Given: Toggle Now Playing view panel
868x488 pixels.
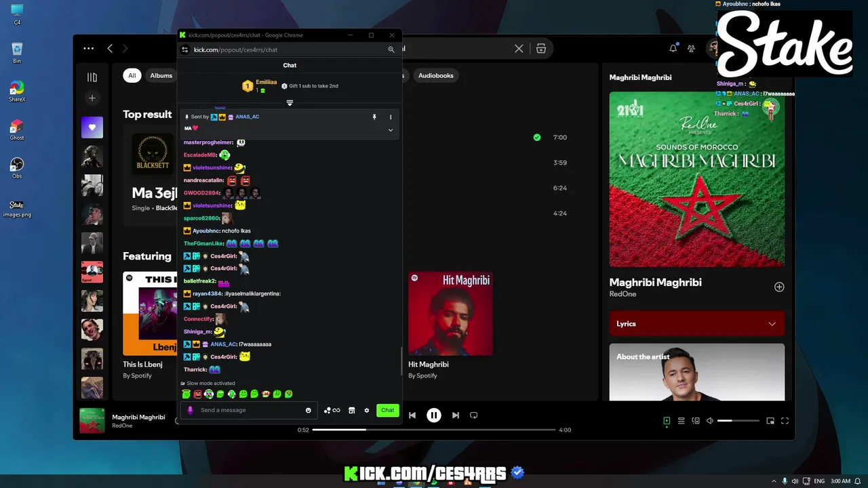Looking at the screenshot, I should (x=667, y=421).
